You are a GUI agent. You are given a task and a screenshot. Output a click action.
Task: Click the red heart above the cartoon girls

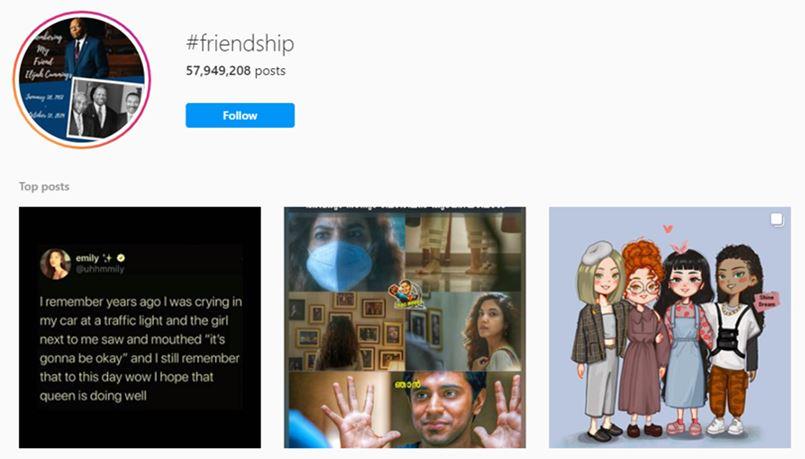(x=667, y=228)
